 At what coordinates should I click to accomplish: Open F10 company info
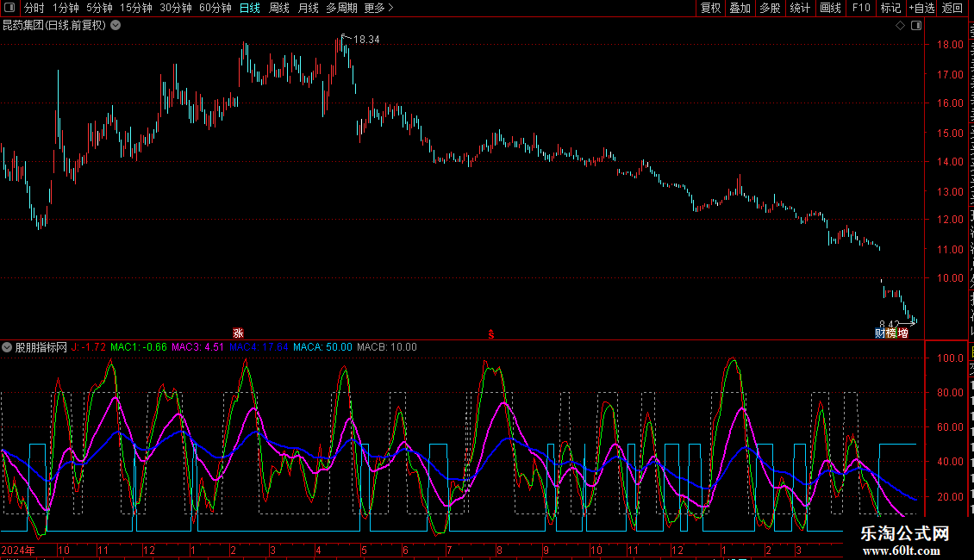coord(861,8)
